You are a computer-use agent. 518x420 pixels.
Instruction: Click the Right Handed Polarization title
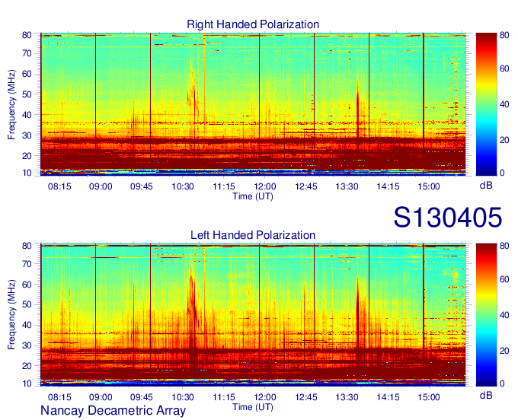253,24
